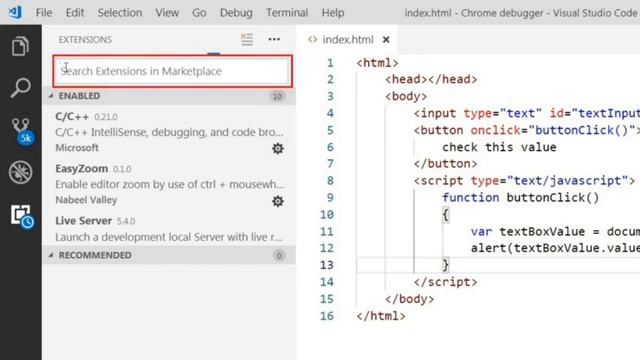Open manage gear for EasyZoom extension
The image size is (640, 360).
tap(278, 201)
